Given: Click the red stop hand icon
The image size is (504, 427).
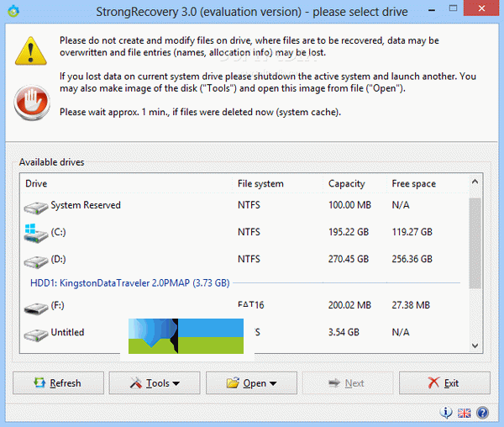Looking at the screenshot, I should pyautogui.click(x=32, y=103).
